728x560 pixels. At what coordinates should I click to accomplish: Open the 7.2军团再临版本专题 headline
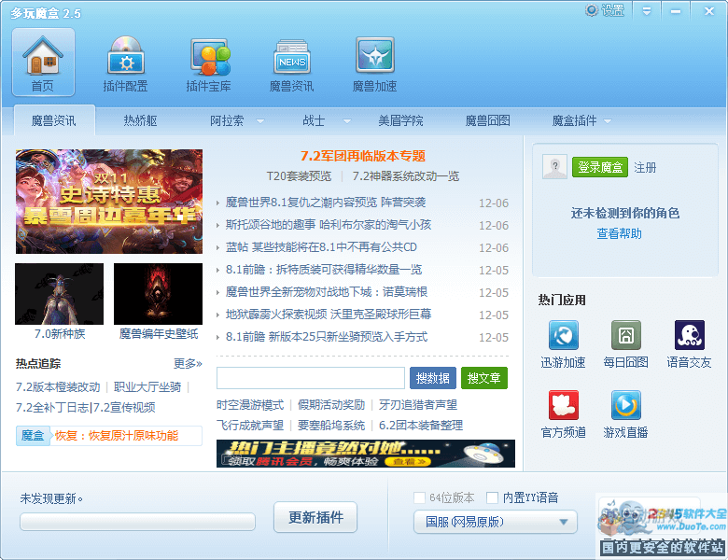(x=363, y=156)
